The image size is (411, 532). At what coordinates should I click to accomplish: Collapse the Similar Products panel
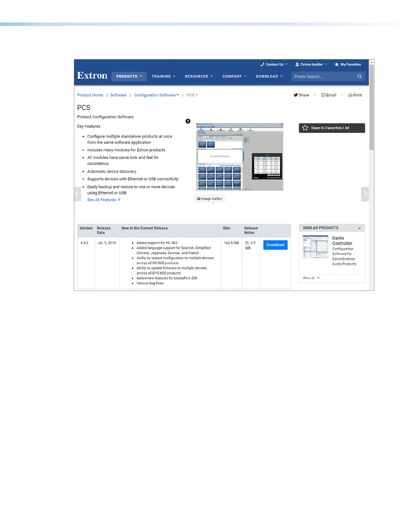pos(359,228)
